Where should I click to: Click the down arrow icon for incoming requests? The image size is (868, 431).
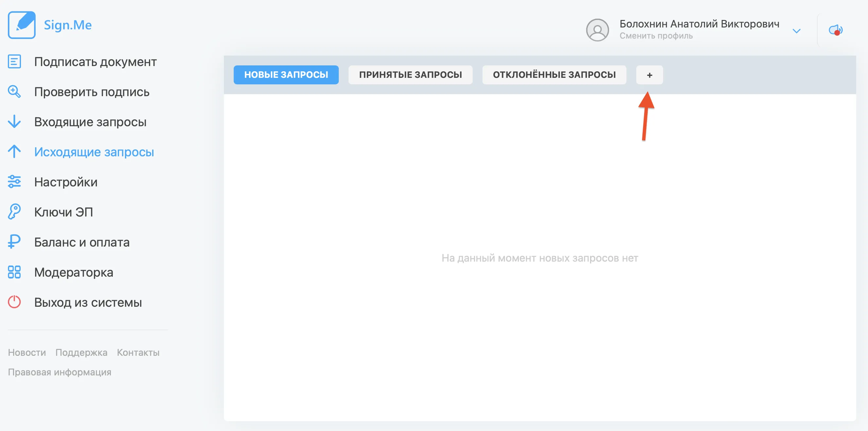[14, 122]
